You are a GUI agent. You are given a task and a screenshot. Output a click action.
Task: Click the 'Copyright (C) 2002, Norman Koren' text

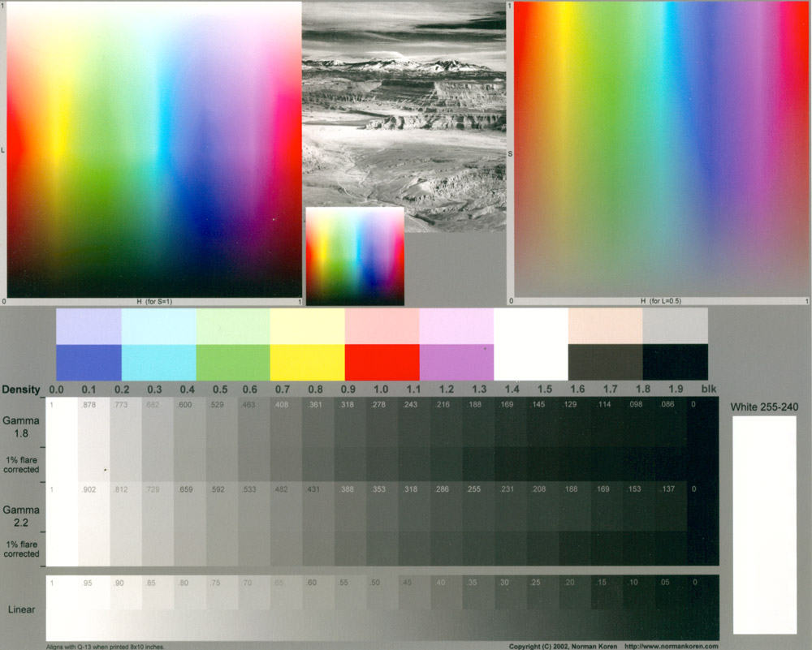(563, 647)
